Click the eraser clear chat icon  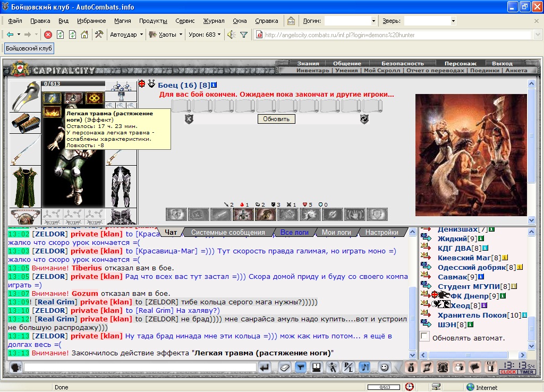pos(285,368)
